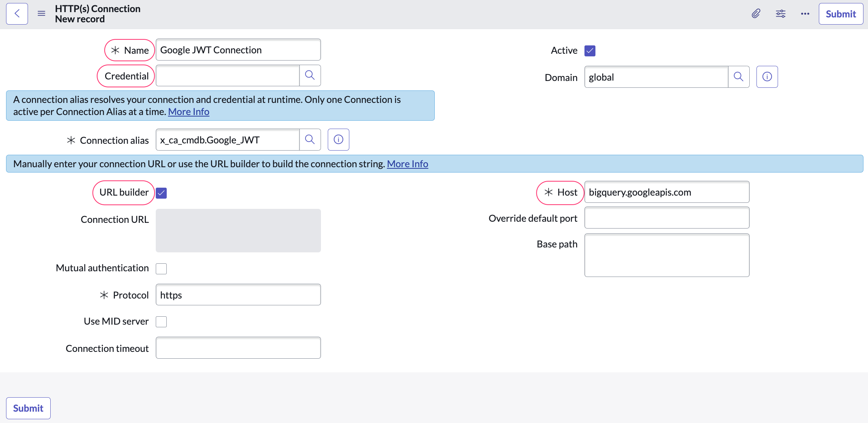Click the bottom Submit button

point(28,408)
